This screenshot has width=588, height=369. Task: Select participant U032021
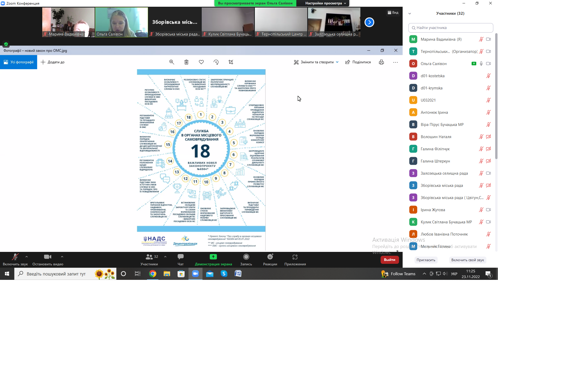pos(451,100)
